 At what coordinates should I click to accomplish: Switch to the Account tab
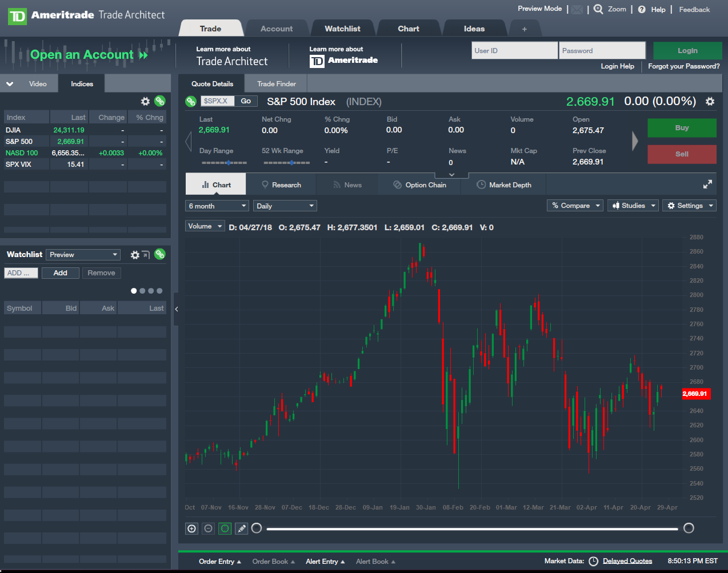[277, 29]
